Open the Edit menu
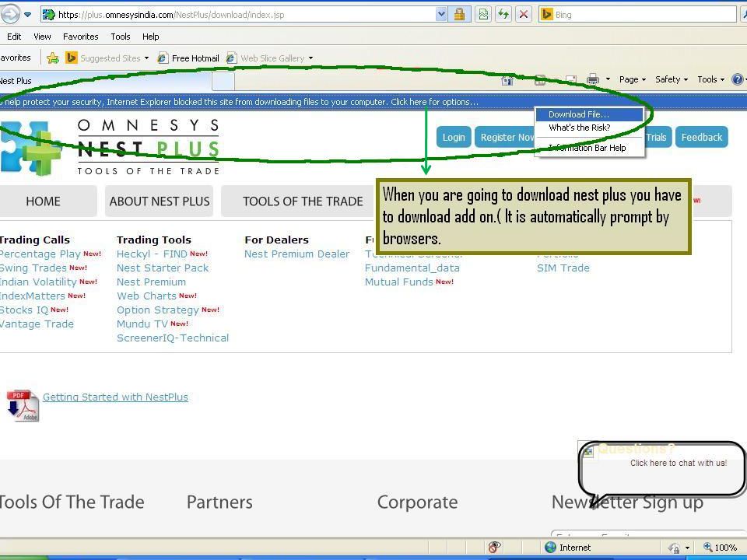 [14, 37]
